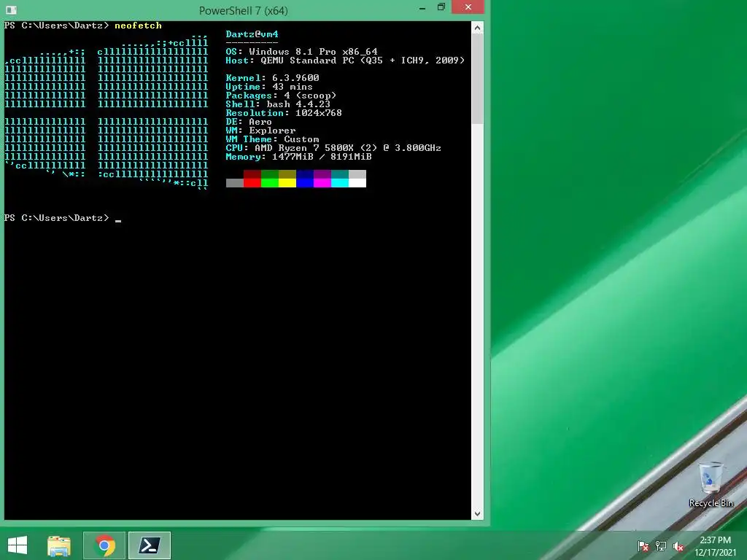
Task: Click the bright blue color block
Action: (305, 183)
